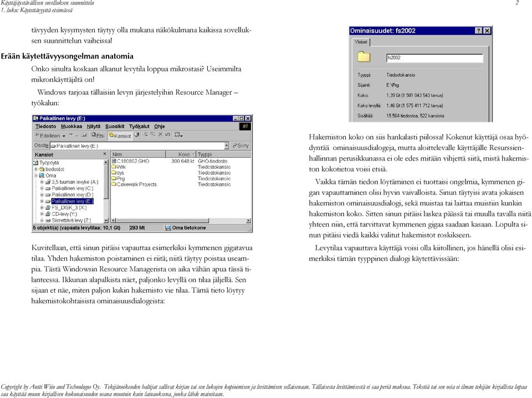The width and height of the screenshot is (532, 398).
Task: Click the help ? button in Ominaisuudet
Action: (x=478, y=31)
